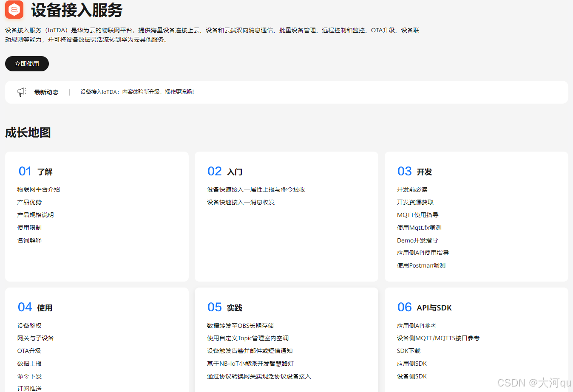
Task: Click the 03 开发 card heading
Action: 415,172
